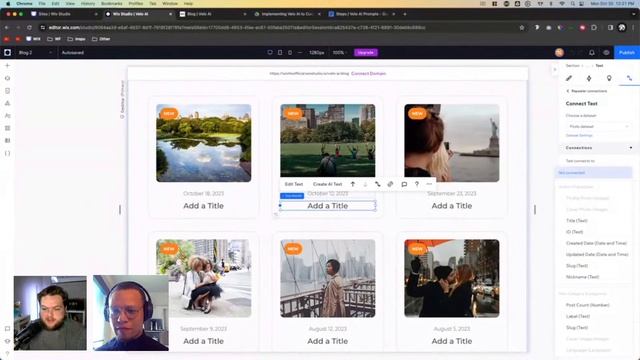
Task: Go back to Repeater connections
Action: click(587, 91)
